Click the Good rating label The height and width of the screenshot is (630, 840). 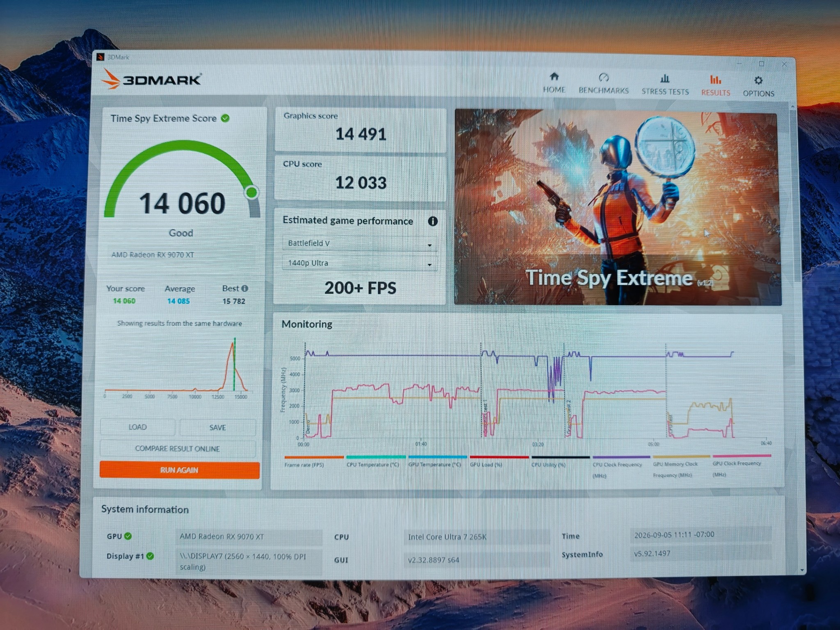tap(181, 233)
